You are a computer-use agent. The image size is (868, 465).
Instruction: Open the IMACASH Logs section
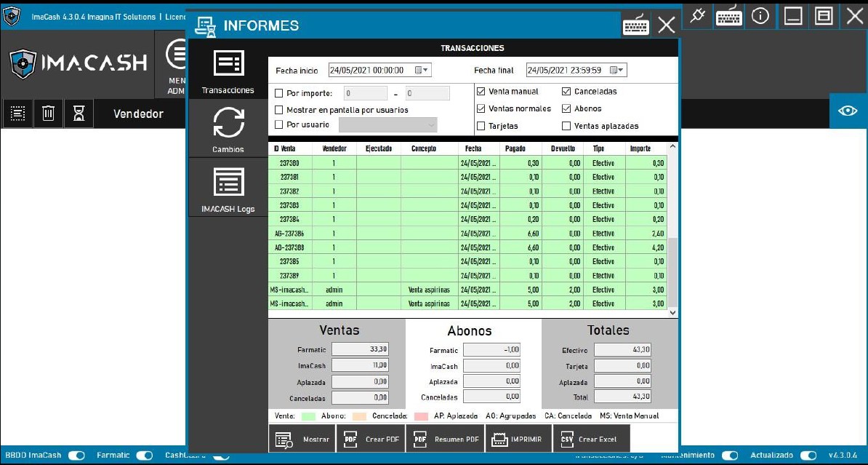(x=228, y=188)
